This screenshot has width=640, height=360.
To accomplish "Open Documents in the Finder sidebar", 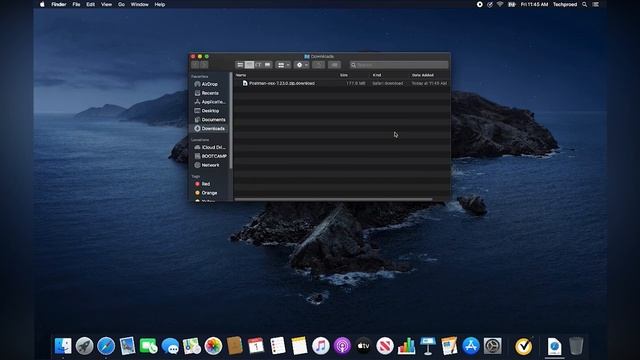I will tap(209, 120).
